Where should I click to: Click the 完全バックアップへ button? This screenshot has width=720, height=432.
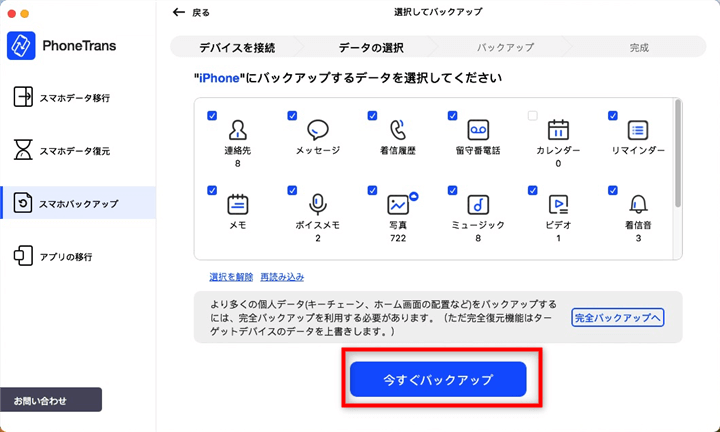(x=618, y=317)
